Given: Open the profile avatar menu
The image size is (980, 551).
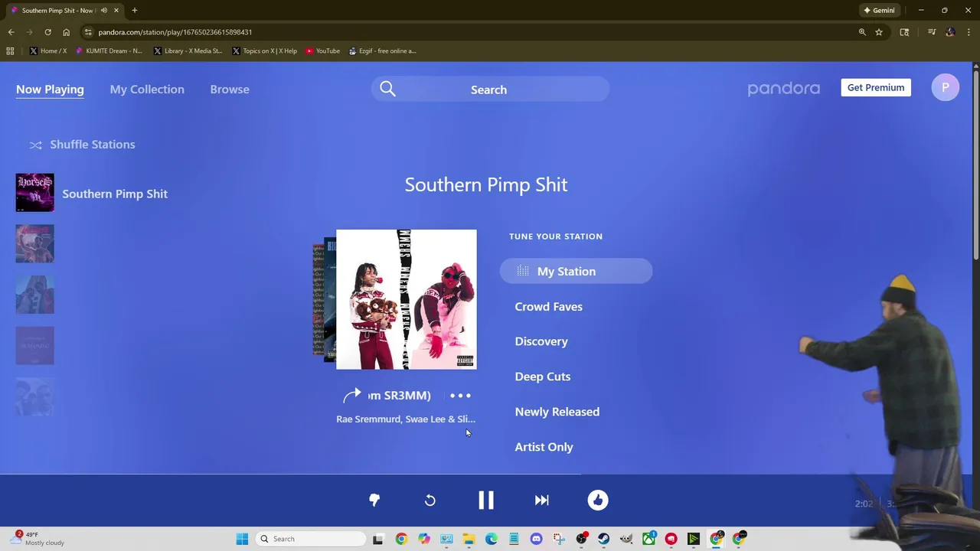Looking at the screenshot, I should coord(946,87).
